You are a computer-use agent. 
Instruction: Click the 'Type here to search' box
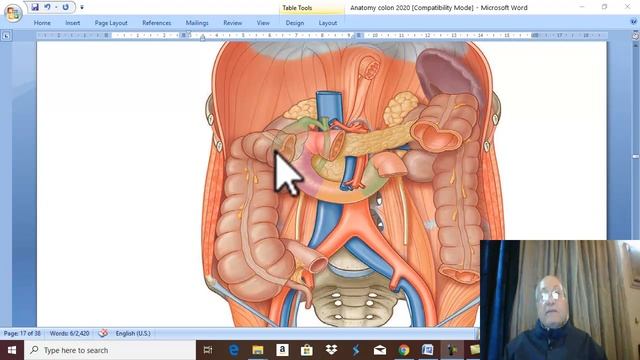tap(110, 350)
